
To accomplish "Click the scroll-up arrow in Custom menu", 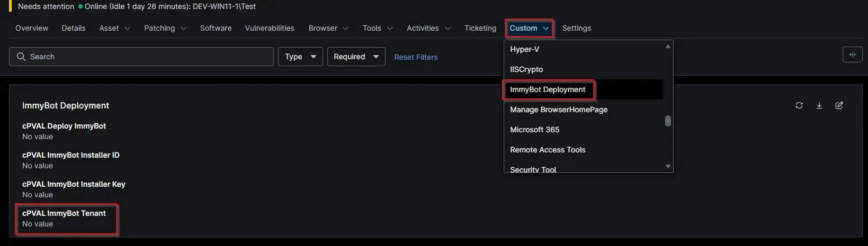I will click(x=668, y=47).
